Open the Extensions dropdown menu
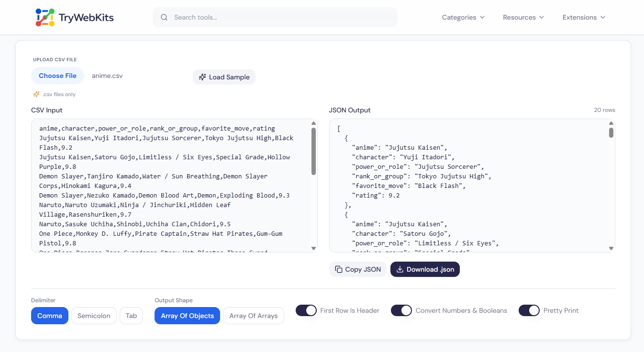 click(x=584, y=17)
